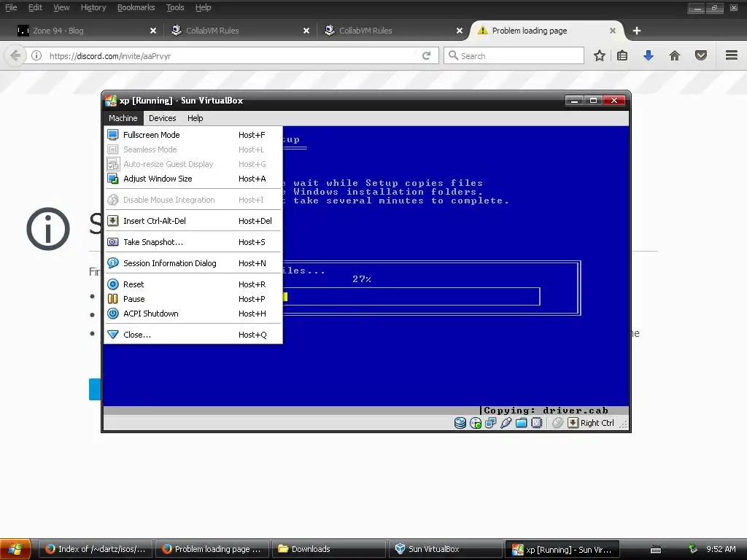Click the Insert Ctrl-Alt-Del icon
Viewport: 747px width, 560px height.
point(113,221)
